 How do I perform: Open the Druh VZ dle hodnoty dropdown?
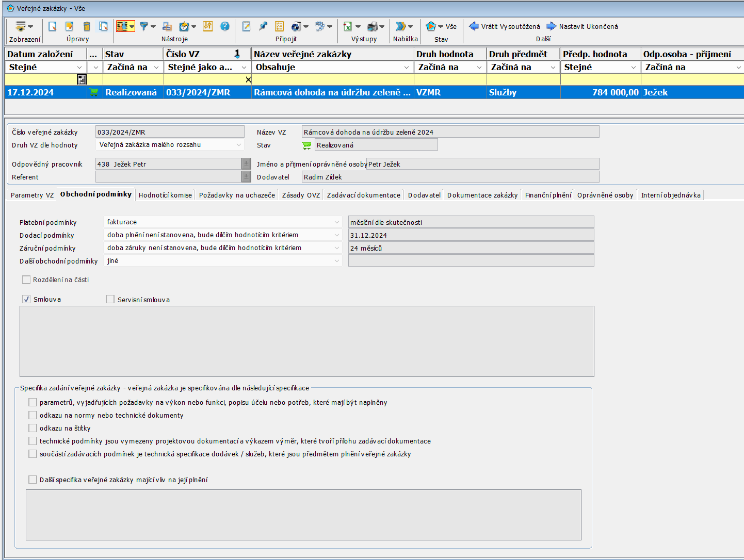(x=238, y=145)
